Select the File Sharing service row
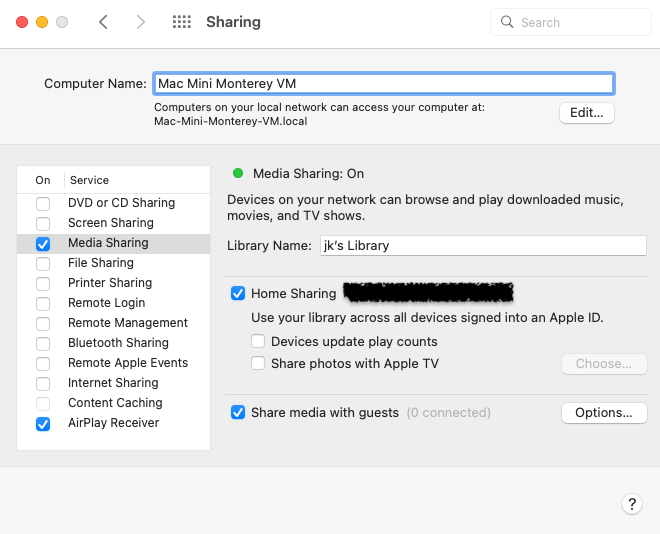Screen dimensions: 660x534 [114, 263]
